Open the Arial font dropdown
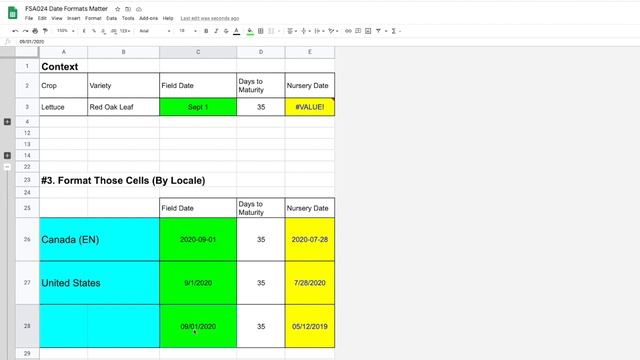The height and width of the screenshot is (360, 640). tap(155, 31)
